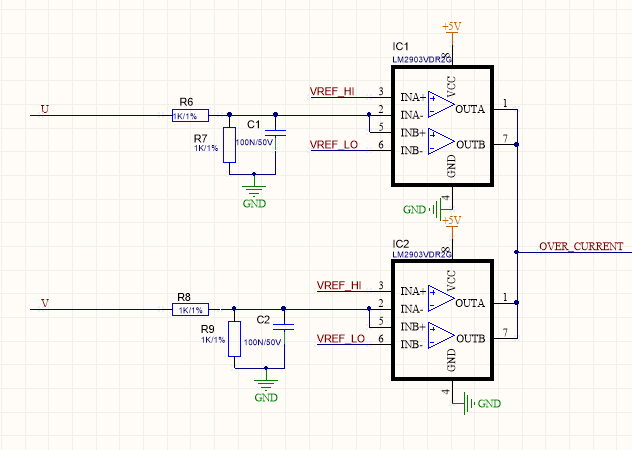Select the OUTA comparator triangle in IC1

pyautogui.click(x=441, y=104)
